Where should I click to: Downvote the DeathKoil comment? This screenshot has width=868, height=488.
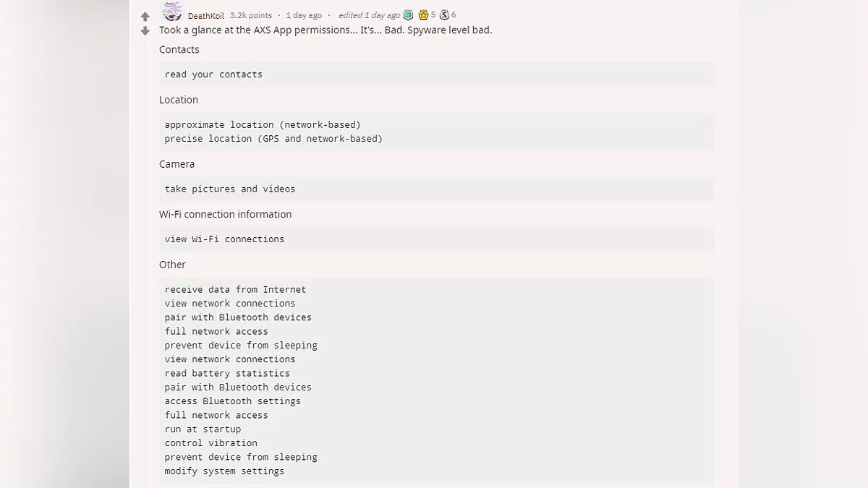tap(145, 31)
